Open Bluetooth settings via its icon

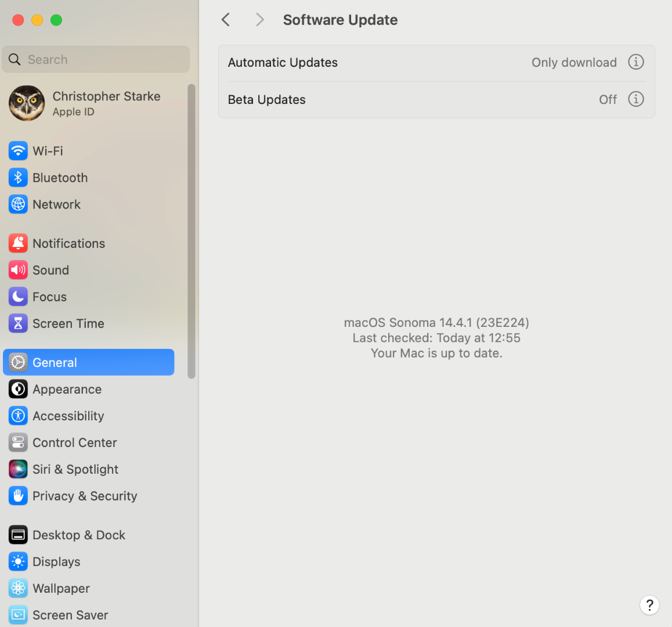click(x=18, y=178)
